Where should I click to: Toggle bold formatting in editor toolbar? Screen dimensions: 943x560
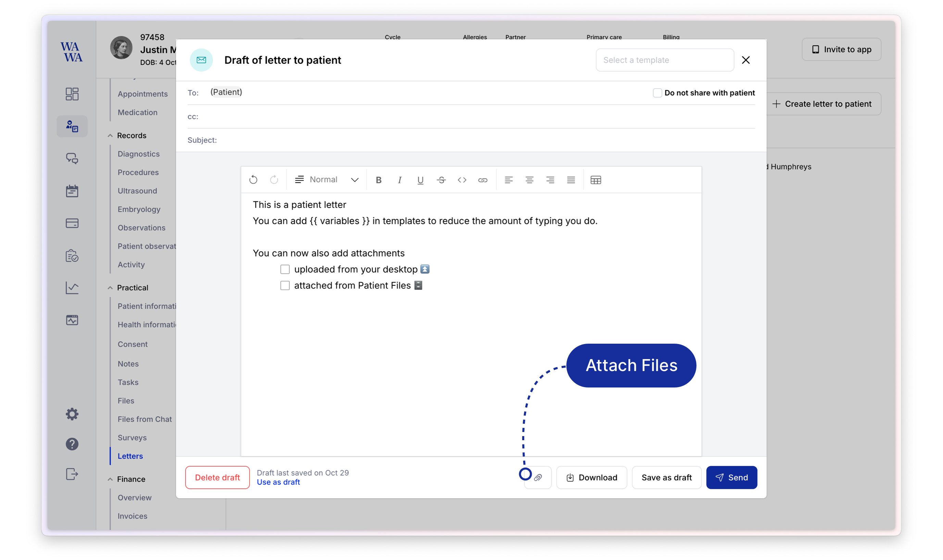379,180
